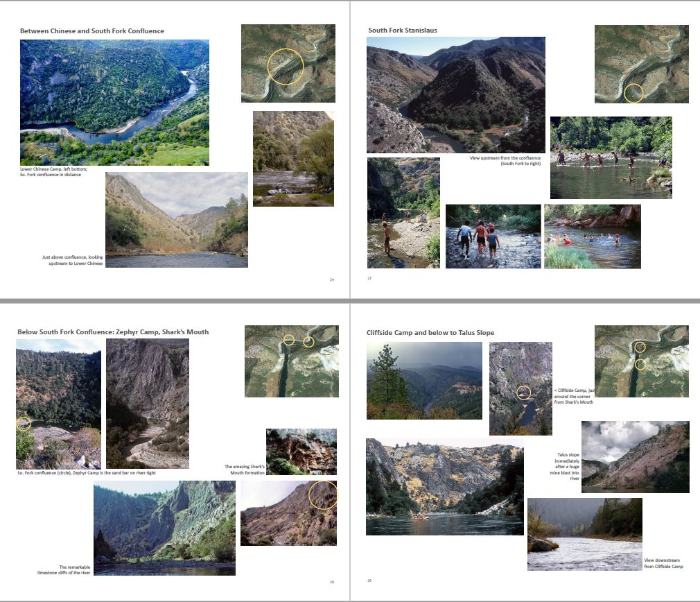Select the 'Between Chinese and South Fork Confluence' heading
This screenshot has height=602, width=700.
pyautogui.click(x=92, y=31)
